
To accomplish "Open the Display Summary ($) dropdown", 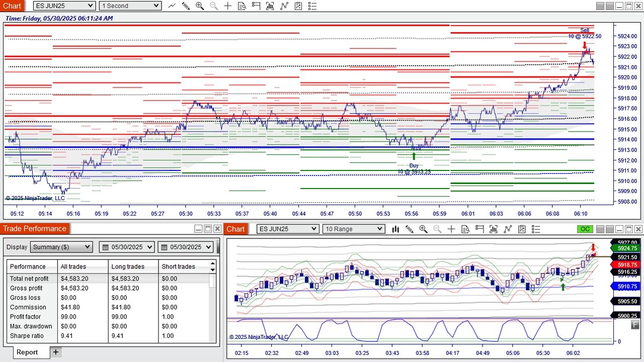I will tap(61, 247).
